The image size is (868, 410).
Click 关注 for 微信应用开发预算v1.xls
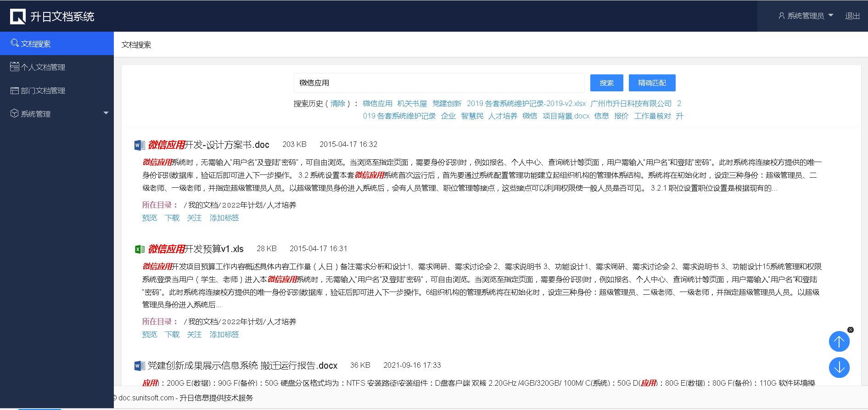coord(195,335)
